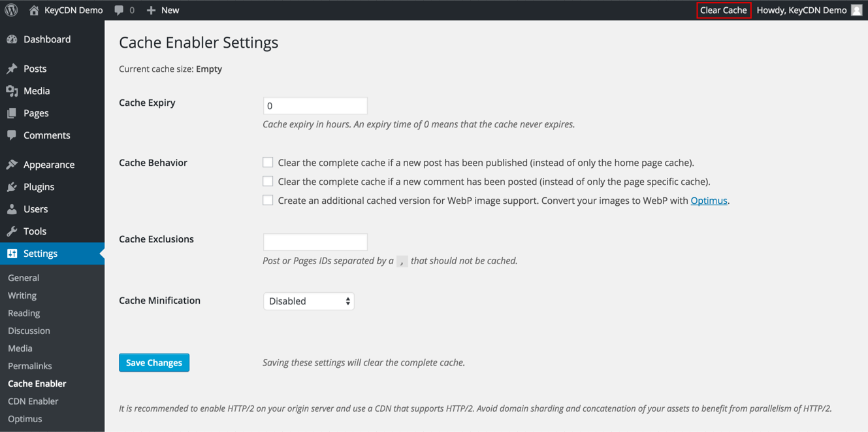Click the user avatar in the top right corner

click(x=856, y=10)
